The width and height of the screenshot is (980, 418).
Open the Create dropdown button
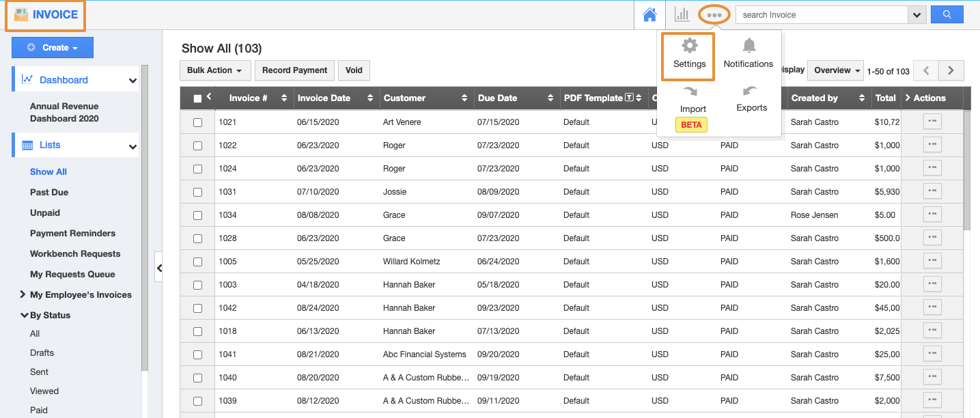coord(53,48)
